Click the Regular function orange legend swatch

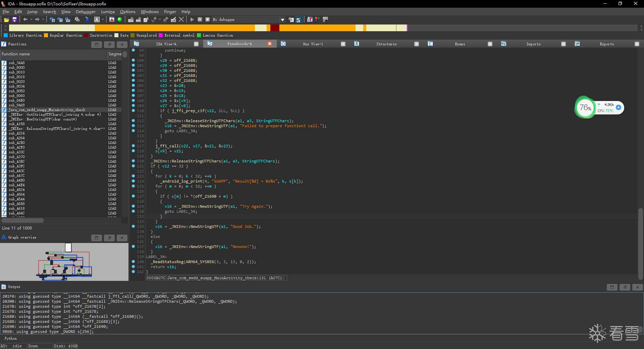pos(46,35)
